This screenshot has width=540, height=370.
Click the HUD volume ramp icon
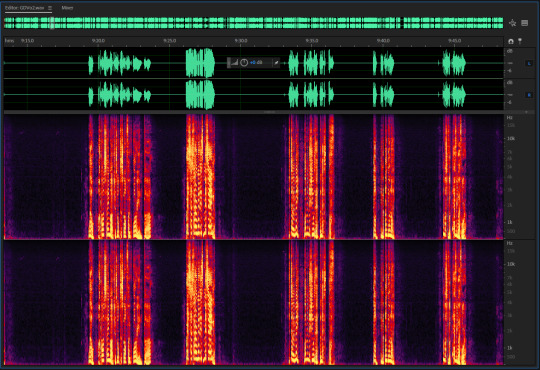click(x=234, y=63)
